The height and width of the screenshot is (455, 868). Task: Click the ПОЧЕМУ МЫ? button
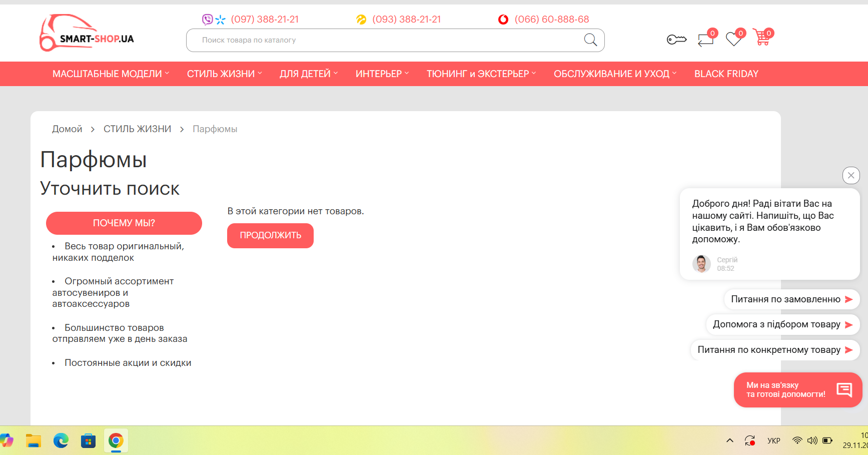click(124, 223)
